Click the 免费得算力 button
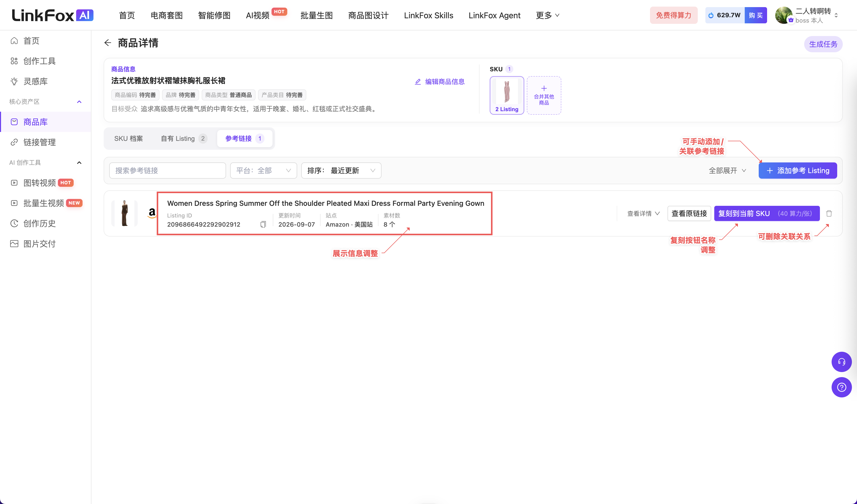 click(673, 15)
